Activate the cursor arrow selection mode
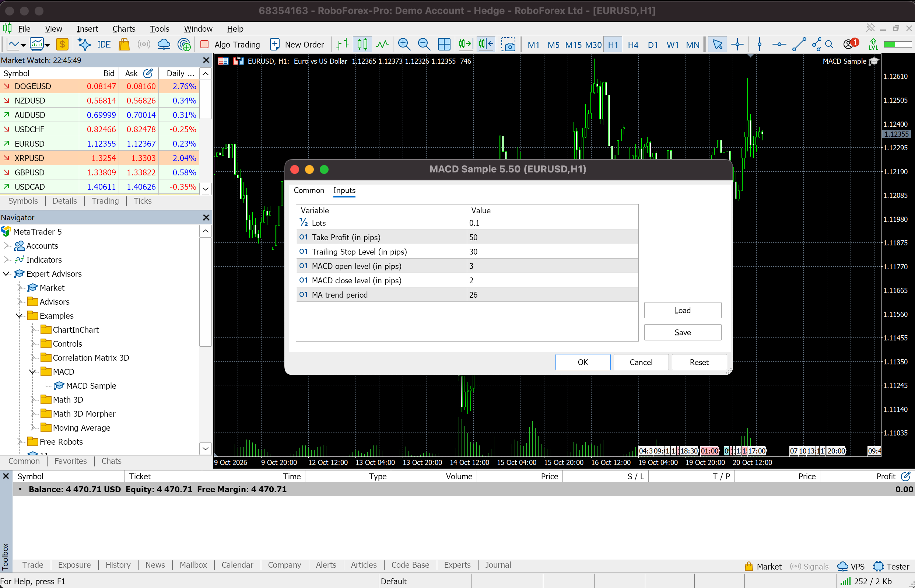The width and height of the screenshot is (915, 588). tap(717, 45)
